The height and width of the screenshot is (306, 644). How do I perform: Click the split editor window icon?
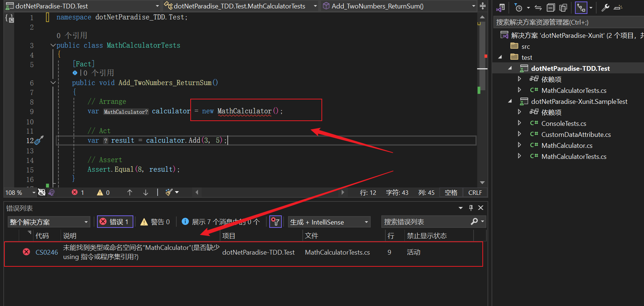(x=483, y=6)
